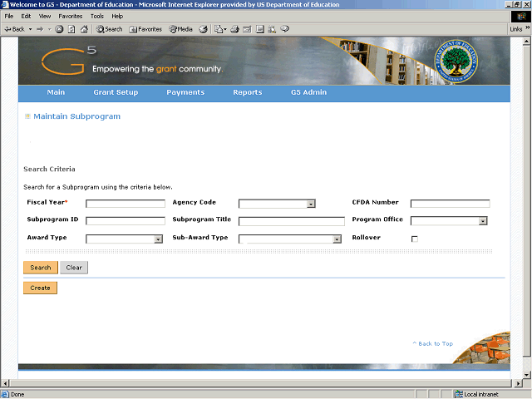Viewport: 532px width, 399px height.
Task: Go back with the Back toolbar button
Action: point(15,29)
